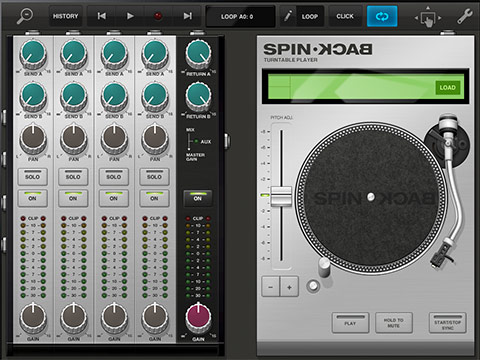Toggle the CLICK metronome button
This screenshot has height=360, width=480.
pos(345,16)
